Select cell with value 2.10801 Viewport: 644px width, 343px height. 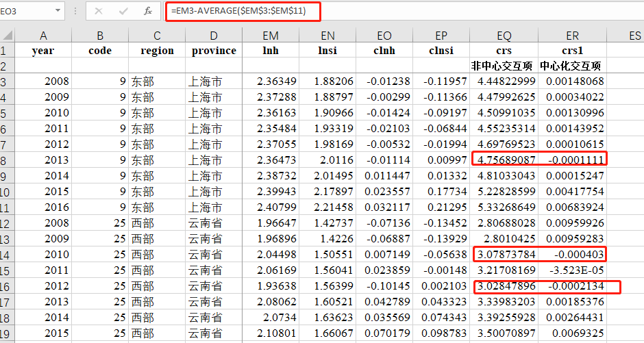coord(271,333)
